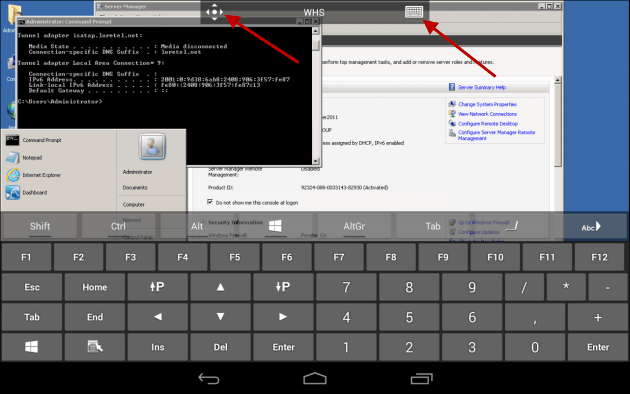Open the Server Summary Help link
The height and width of the screenshot is (394, 630).
tap(482, 87)
